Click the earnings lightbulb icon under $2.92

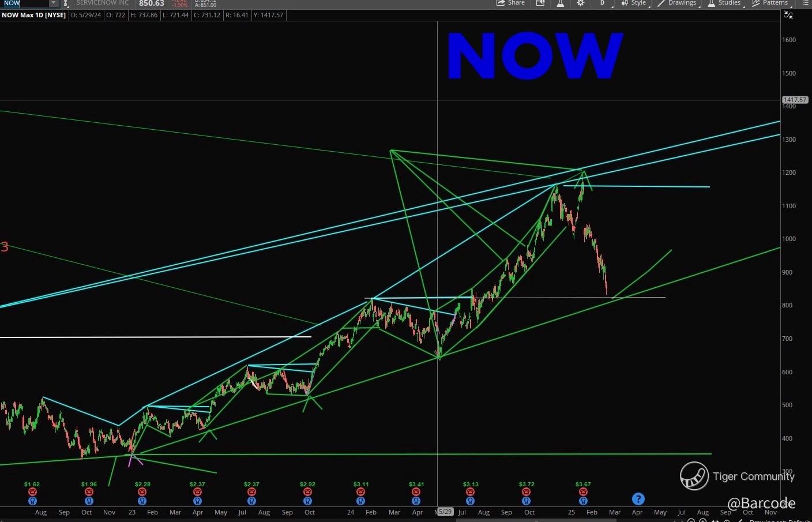coord(307,501)
